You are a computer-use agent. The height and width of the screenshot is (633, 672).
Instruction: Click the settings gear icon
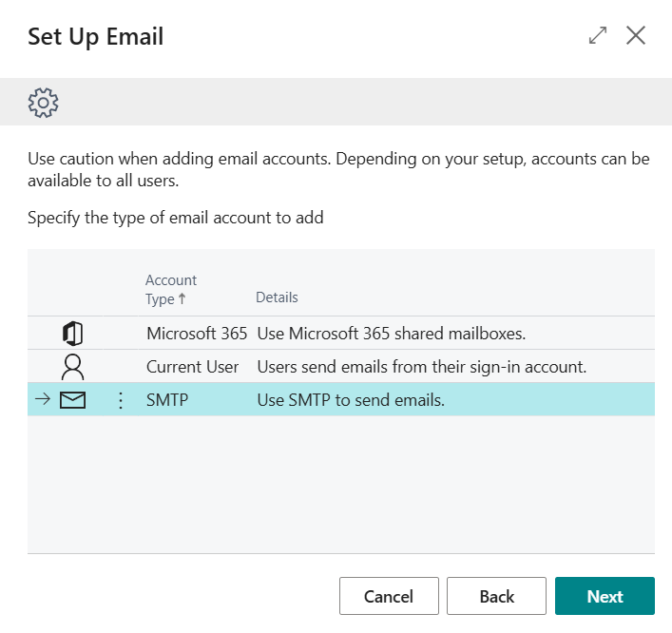coord(44,103)
